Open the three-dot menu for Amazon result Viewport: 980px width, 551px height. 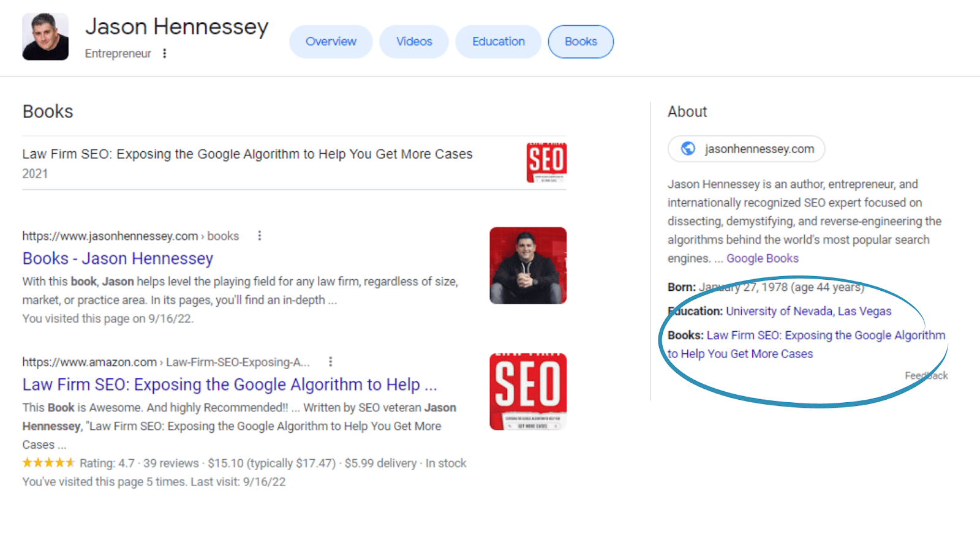[331, 362]
